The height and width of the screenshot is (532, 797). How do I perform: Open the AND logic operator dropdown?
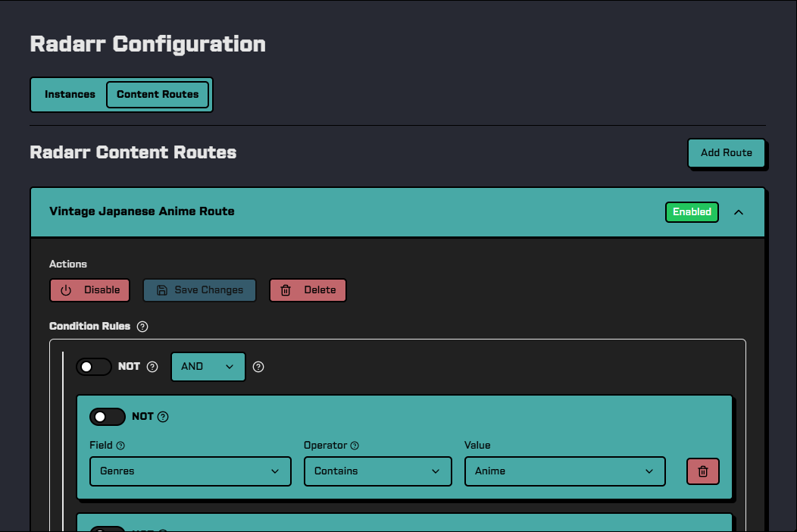tap(208, 367)
